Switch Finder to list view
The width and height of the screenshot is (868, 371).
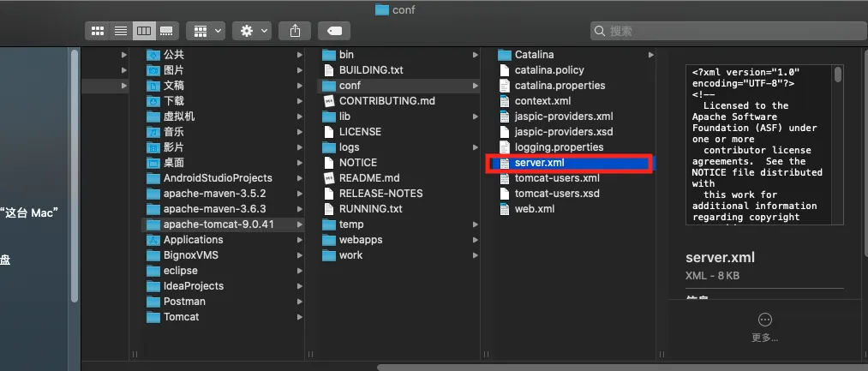pyautogui.click(x=121, y=31)
